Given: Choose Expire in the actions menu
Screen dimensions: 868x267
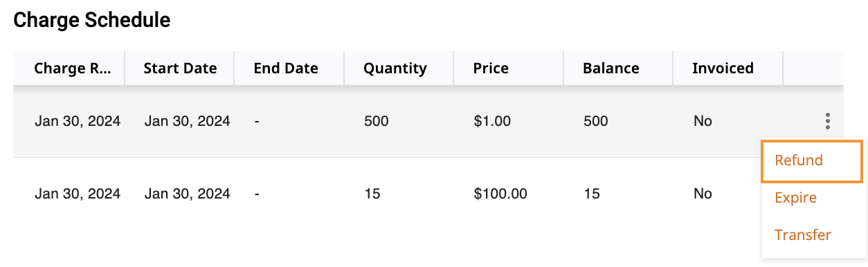Looking at the screenshot, I should click(795, 198).
